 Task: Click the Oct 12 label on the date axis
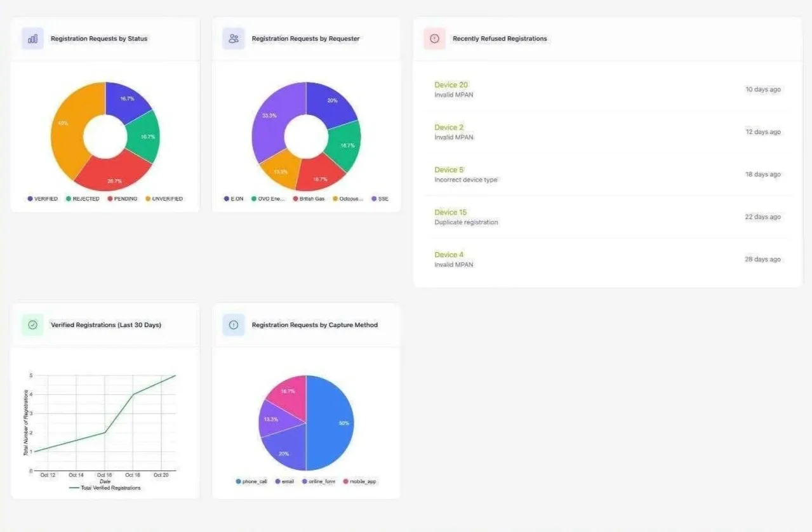tap(48, 475)
